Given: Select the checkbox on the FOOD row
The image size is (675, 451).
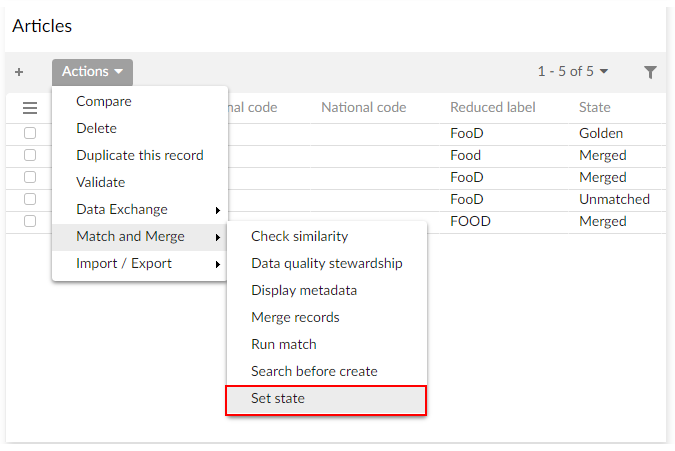Looking at the screenshot, I should (30, 221).
